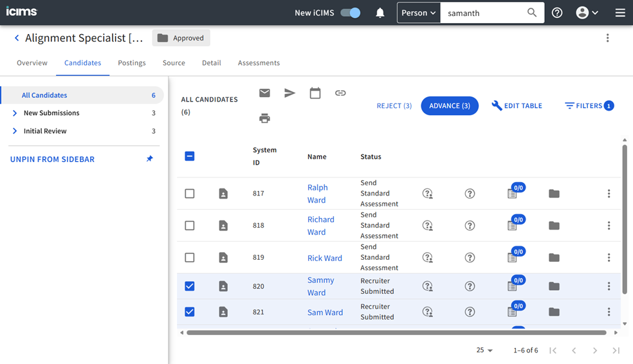Click the ADVANCE (3) button
633x364 pixels.
click(450, 106)
